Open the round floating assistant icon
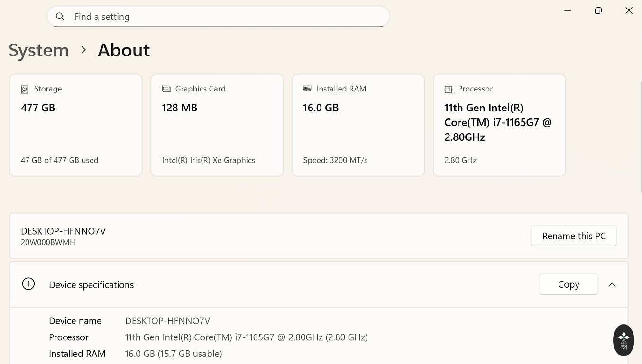This screenshot has width=642, height=364. tap(624, 340)
